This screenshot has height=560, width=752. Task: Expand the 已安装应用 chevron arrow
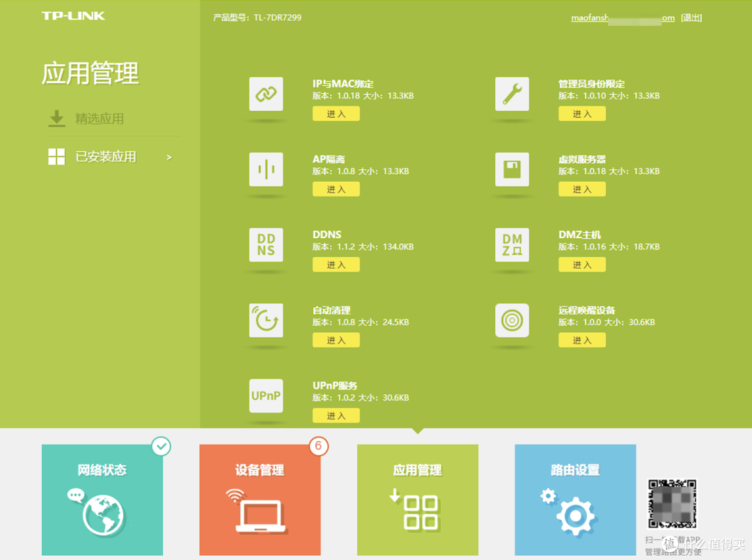169,157
